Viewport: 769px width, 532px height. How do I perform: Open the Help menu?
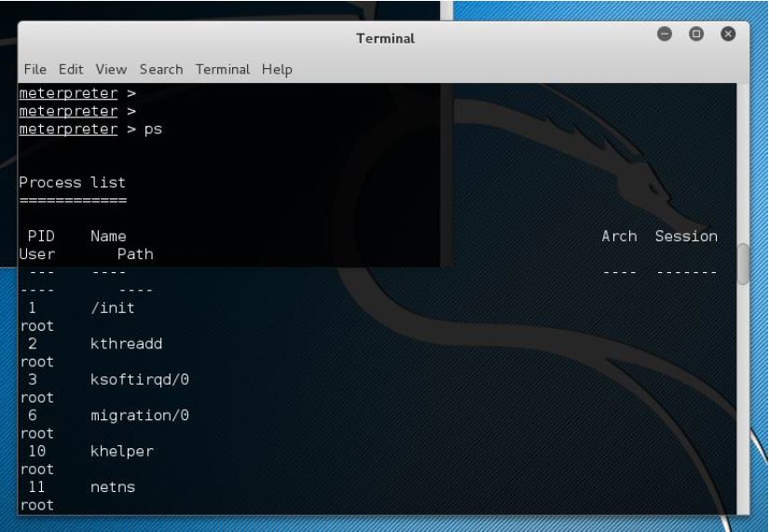[x=277, y=70]
